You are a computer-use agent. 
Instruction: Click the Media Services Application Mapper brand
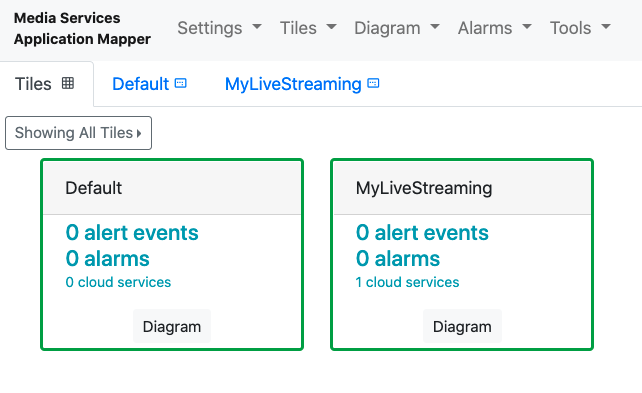pyautogui.click(x=82, y=28)
